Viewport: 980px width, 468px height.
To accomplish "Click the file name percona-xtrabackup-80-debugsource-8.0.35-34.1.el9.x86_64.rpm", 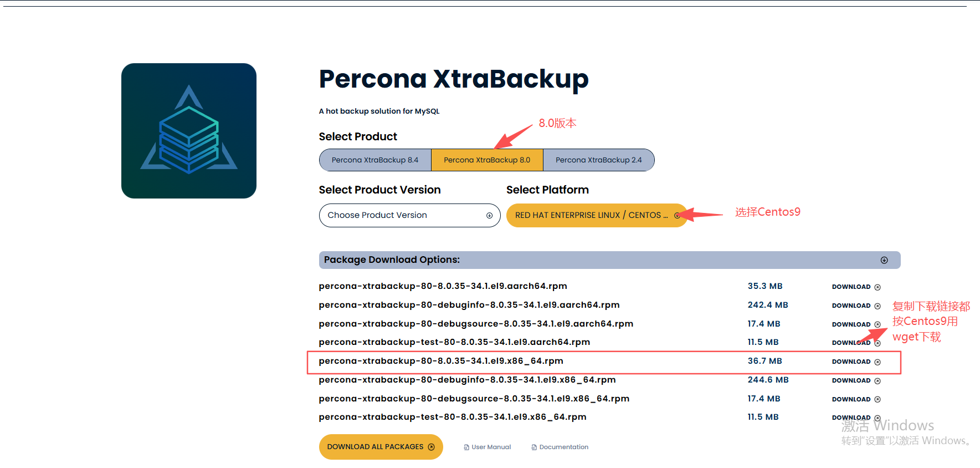I will (474, 399).
